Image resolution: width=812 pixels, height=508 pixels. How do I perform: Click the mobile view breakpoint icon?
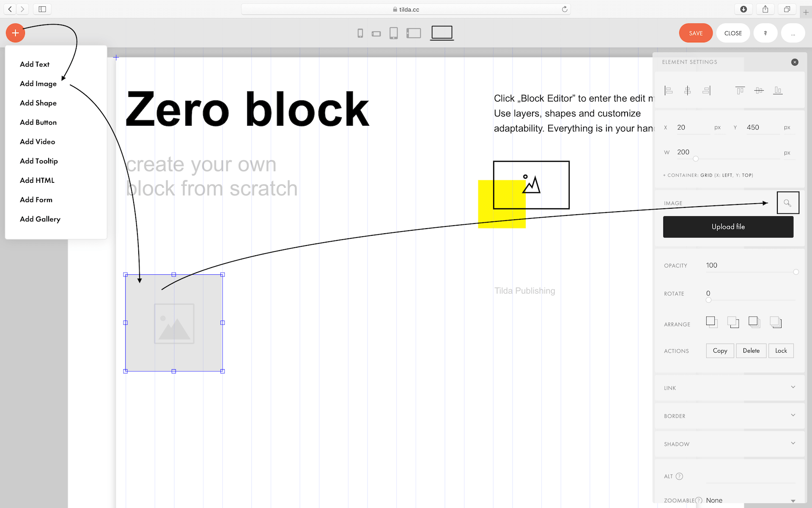(x=360, y=33)
